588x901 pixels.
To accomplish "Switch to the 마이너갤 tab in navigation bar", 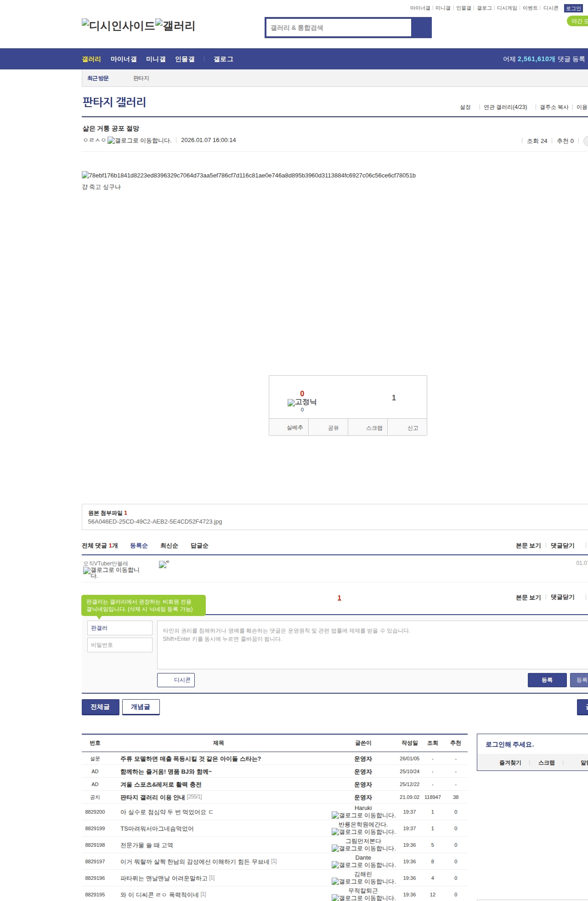I will click(124, 59).
